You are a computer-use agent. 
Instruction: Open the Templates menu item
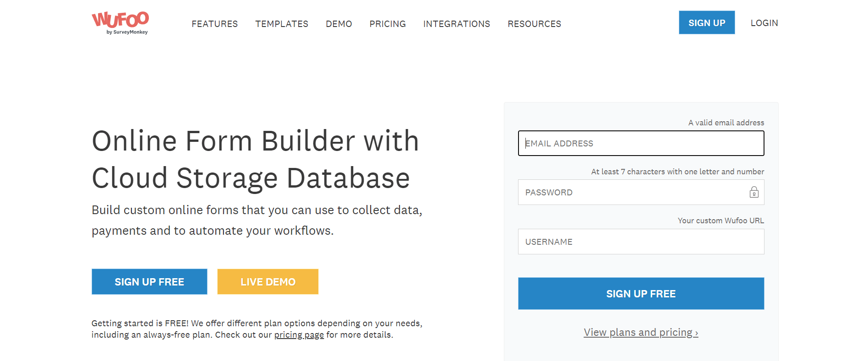pos(282,24)
